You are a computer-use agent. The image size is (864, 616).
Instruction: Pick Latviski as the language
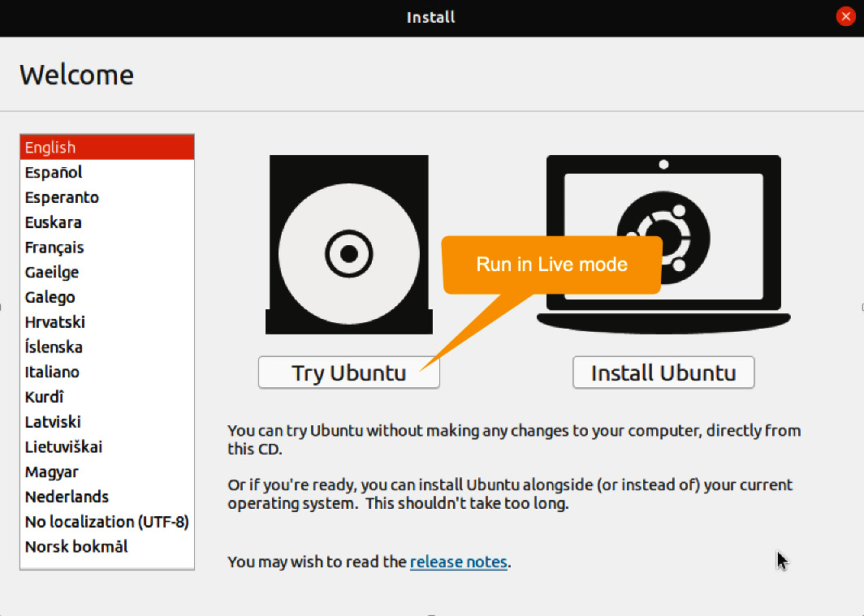[x=107, y=422]
